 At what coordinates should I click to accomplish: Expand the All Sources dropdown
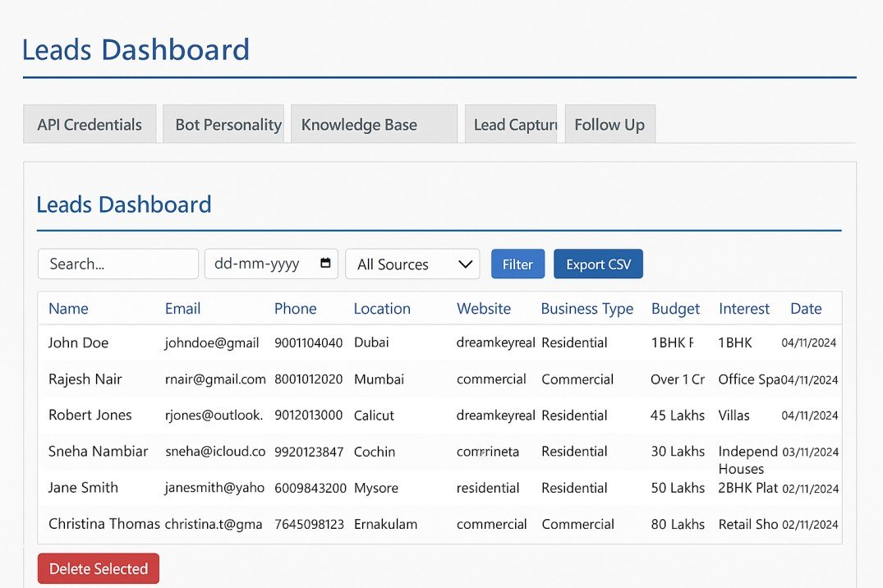point(412,264)
